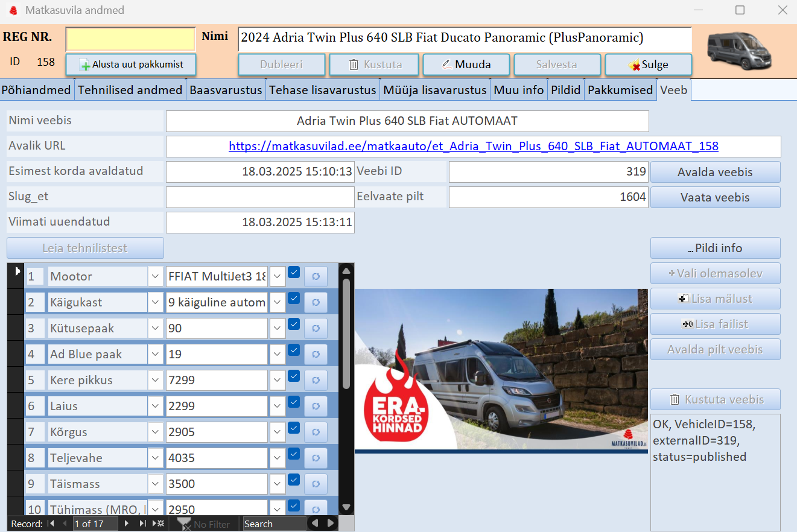Image resolution: width=797 pixels, height=532 pixels.
Task: Go to the previous record
Action: click(x=65, y=524)
